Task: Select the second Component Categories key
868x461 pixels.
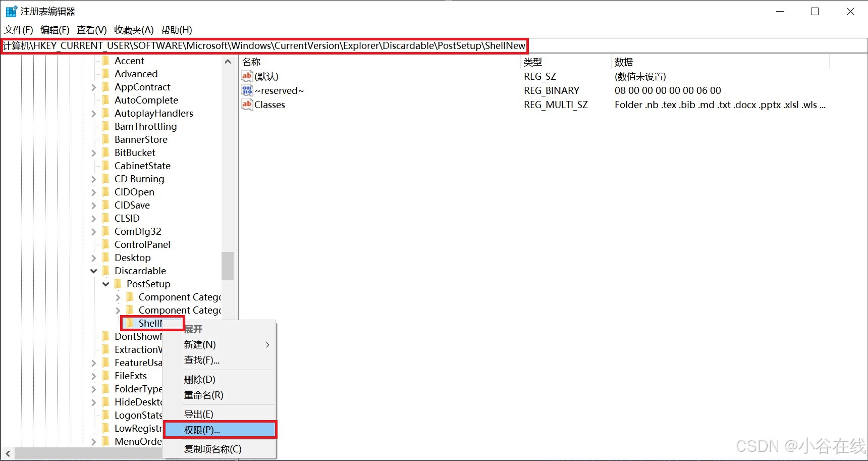Action: [180, 310]
